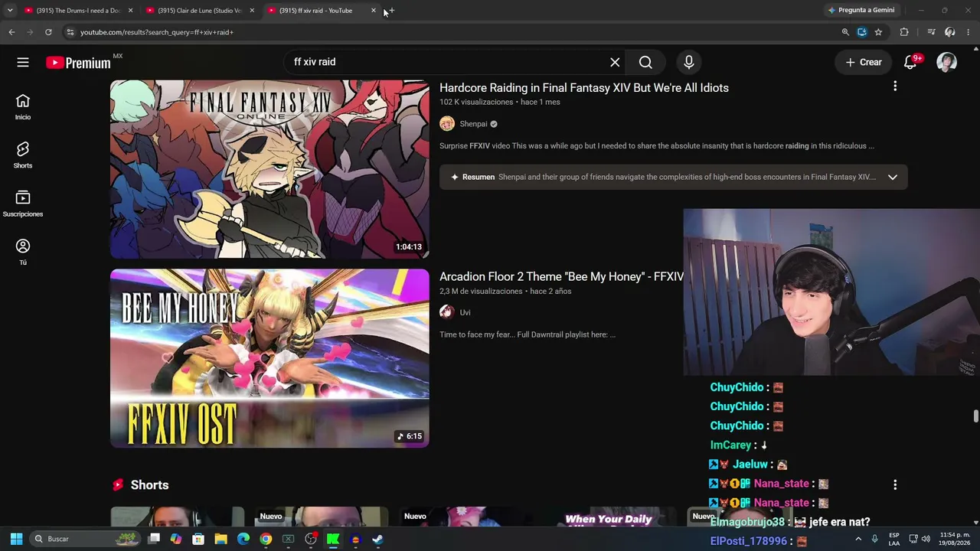
Task: Open Uvi channel avatar
Action: (x=447, y=312)
